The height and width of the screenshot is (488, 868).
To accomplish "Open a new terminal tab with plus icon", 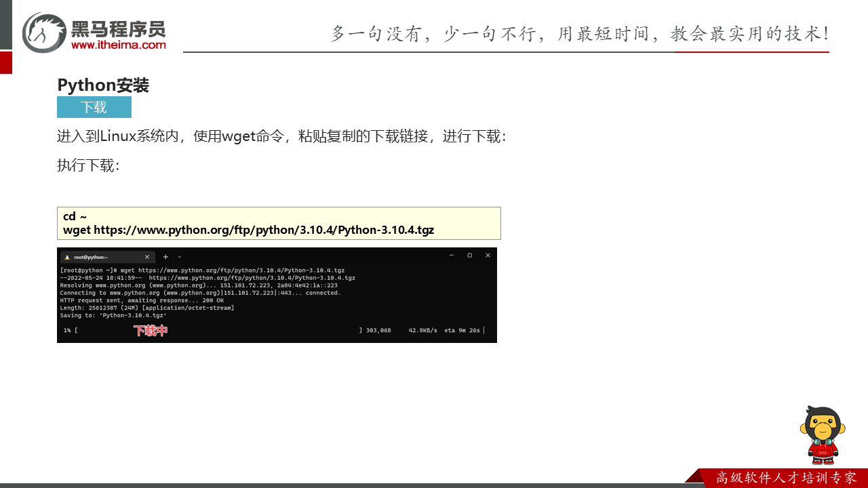I will (165, 257).
